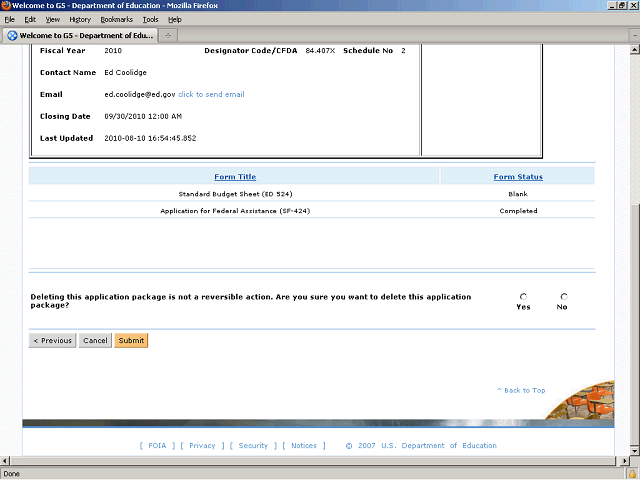
Task: Open the Tools menu
Action: point(150,20)
